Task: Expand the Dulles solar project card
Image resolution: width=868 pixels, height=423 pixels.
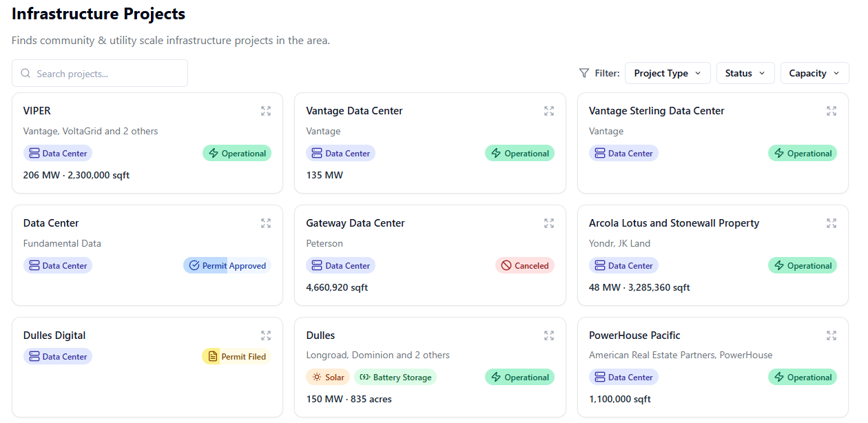Action: (549, 336)
